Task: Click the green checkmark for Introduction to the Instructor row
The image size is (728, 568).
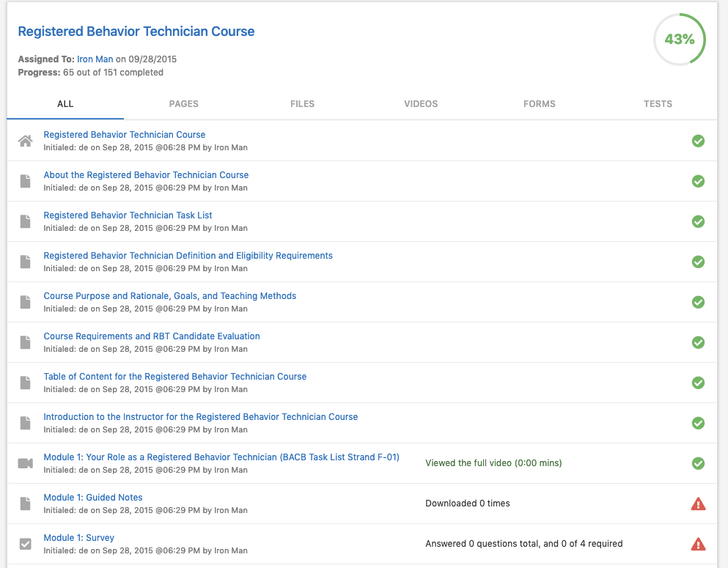Action: 698,423
